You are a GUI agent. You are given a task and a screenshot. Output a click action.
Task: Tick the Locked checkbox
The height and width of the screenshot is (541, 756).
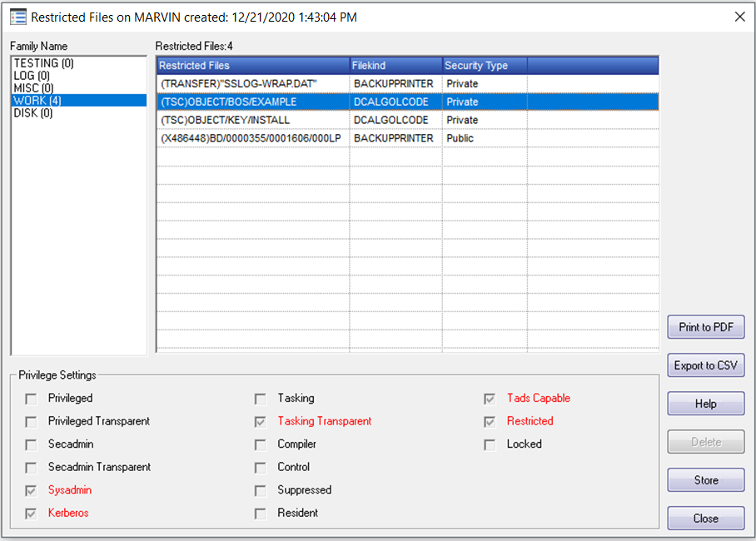point(490,444)
